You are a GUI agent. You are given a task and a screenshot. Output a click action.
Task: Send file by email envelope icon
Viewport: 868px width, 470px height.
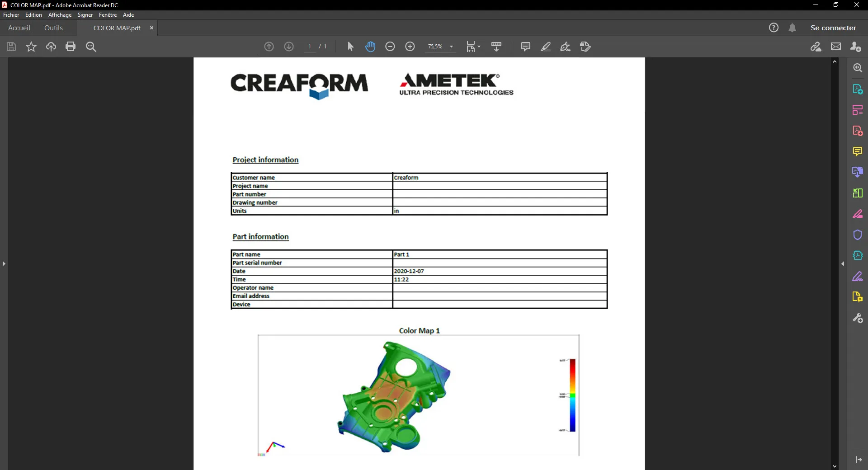point(836,47)
